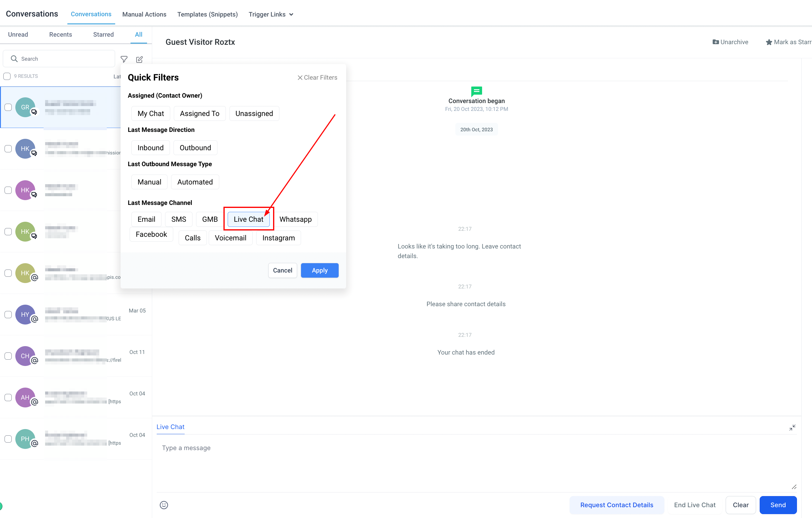Switch to the Recents tab

pos(60,34)
